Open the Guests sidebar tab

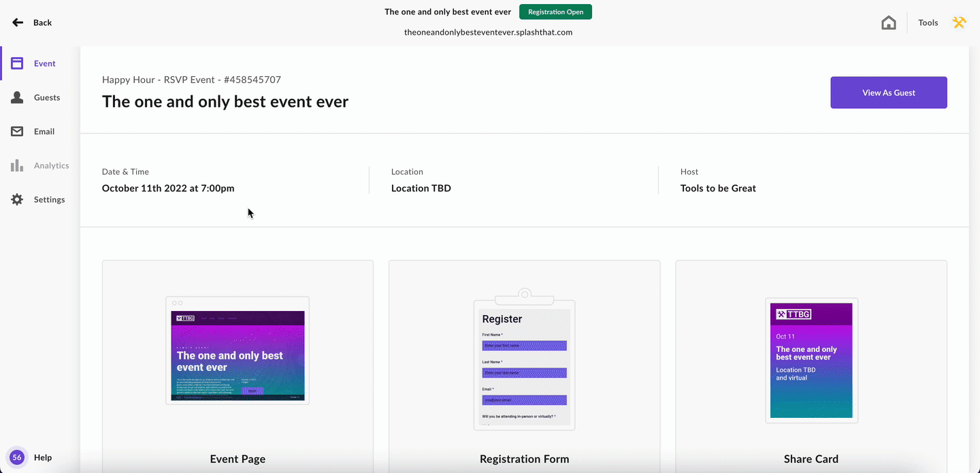(x=47, y=97)
